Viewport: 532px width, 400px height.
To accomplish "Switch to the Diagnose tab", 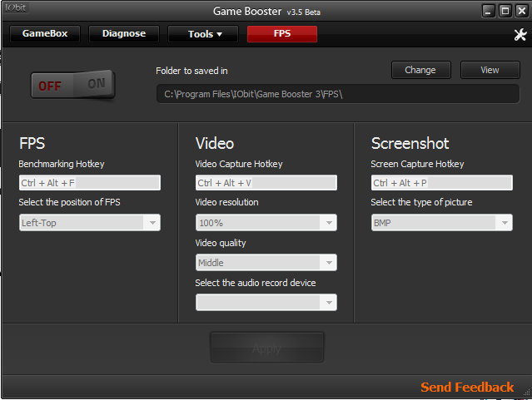I will 124,34.
